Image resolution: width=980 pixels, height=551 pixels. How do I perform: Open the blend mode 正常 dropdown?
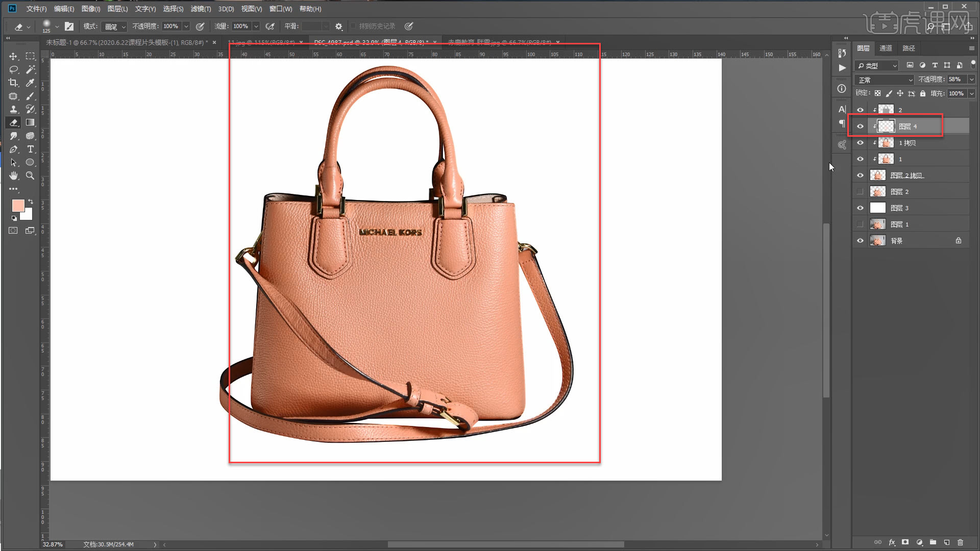(x=884, y=80)
